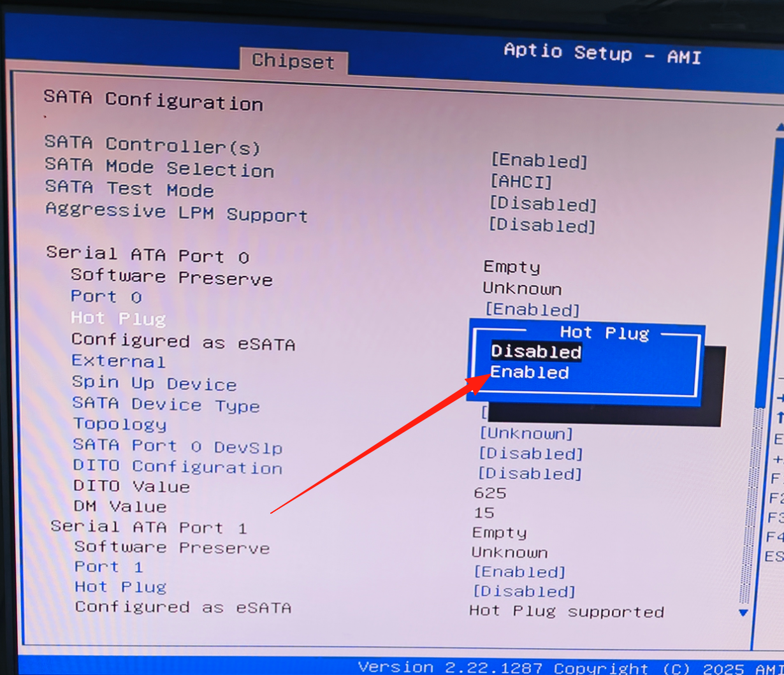Click the [AHCI] value
Screen dimensions: 784x675
521,182
